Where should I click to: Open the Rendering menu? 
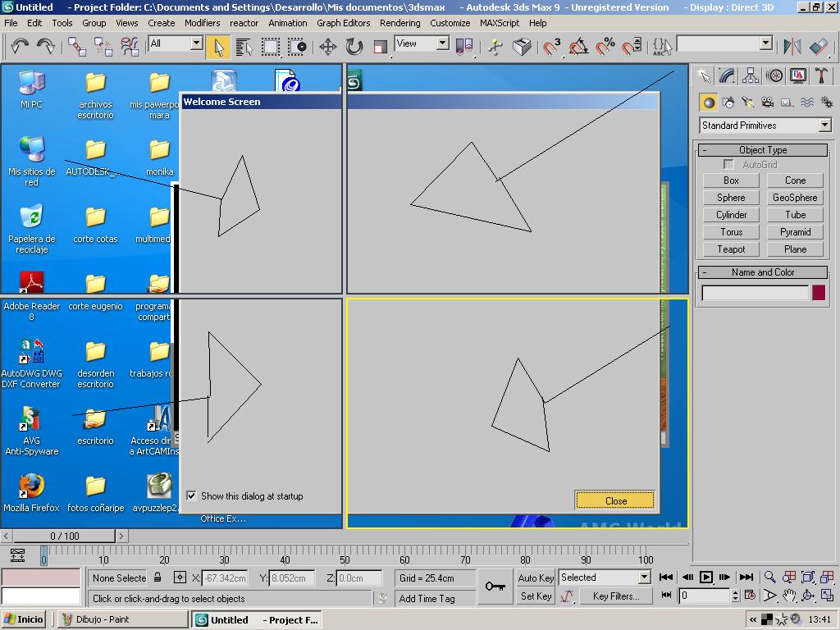pos(399,23)
